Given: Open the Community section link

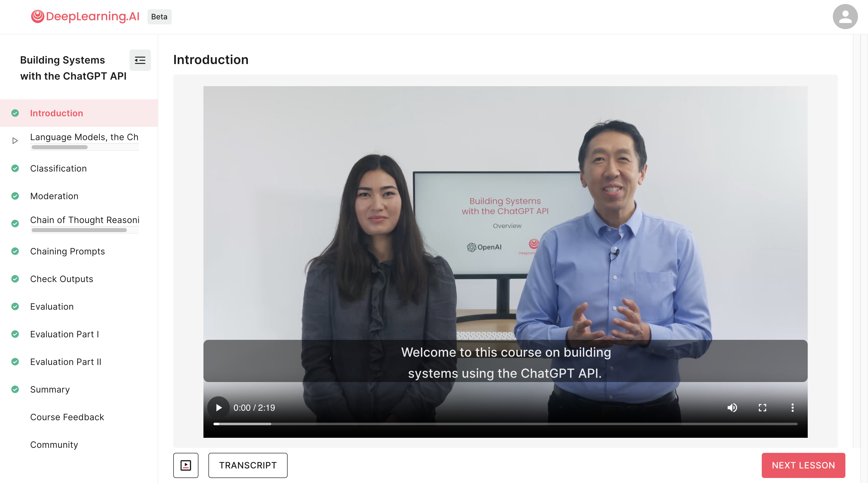Looking at the screenshot, I should click(54, 444).
